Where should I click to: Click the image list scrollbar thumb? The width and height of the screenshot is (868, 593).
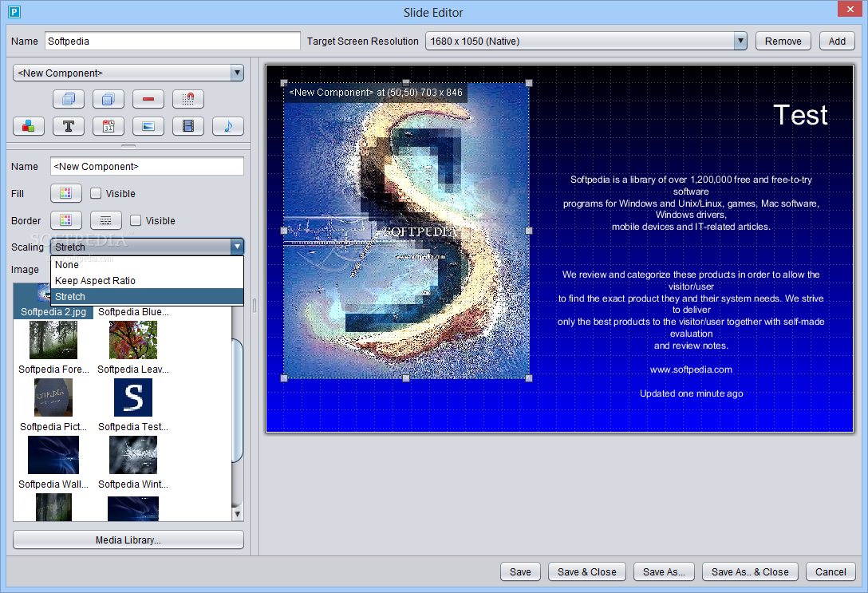(237, 401)
